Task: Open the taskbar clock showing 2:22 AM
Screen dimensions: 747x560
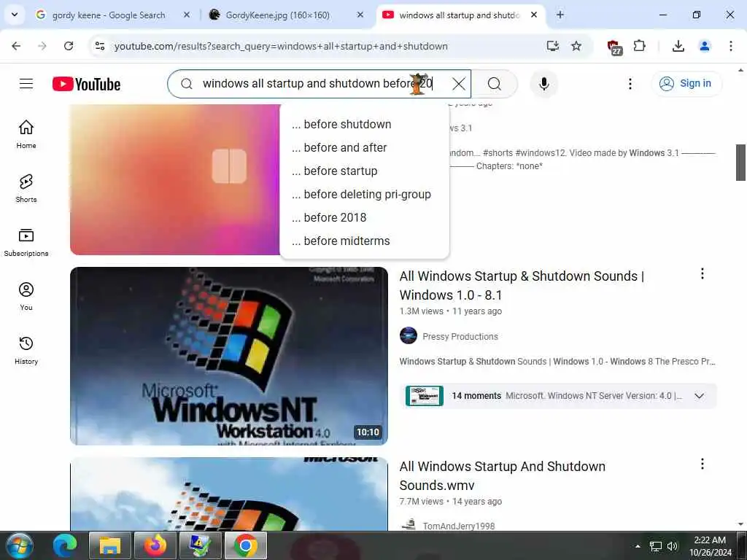Action: coord(711,546)
